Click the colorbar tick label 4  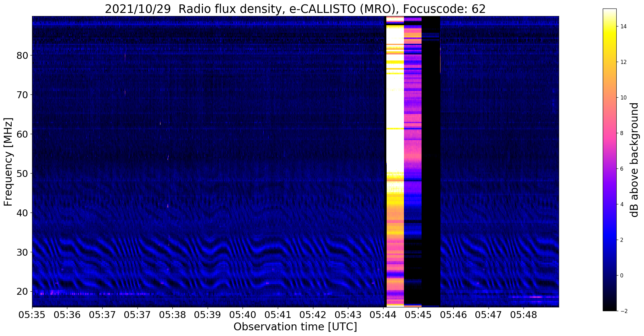pos(621,204)
